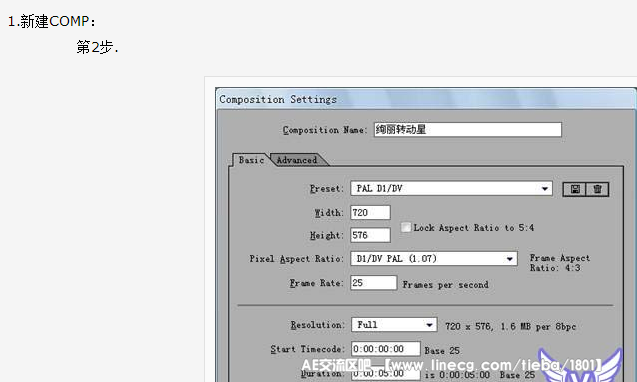This screenshot has height=382, width=637.
Task: Click the 'Frames per second' label
Action: [x=445, y=285]
